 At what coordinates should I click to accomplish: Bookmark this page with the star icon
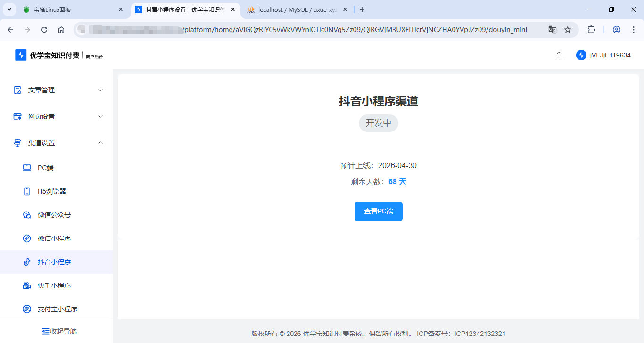(x=567, y=29)
